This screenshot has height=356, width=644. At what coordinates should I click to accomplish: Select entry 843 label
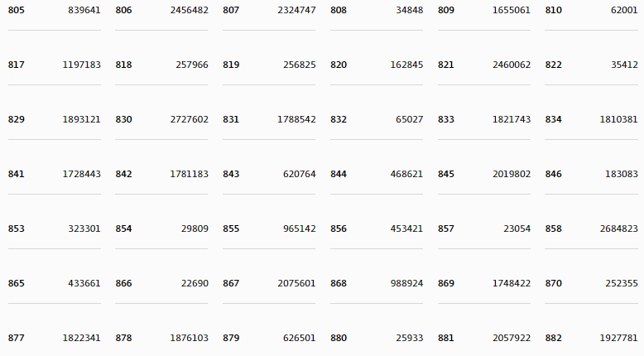(x=231, y=174)
